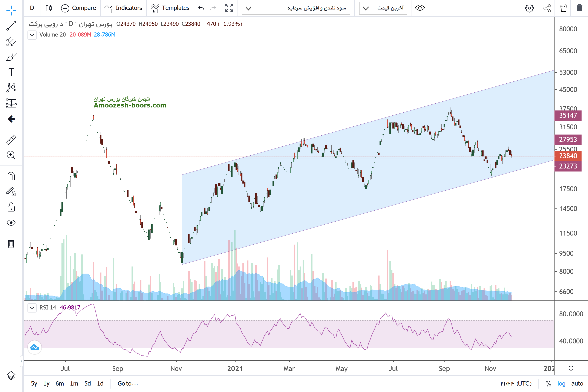The height and width of the screenshot is (392, 588).
Task: Select the text annotation tool
Action: click(x=11, y=72)
